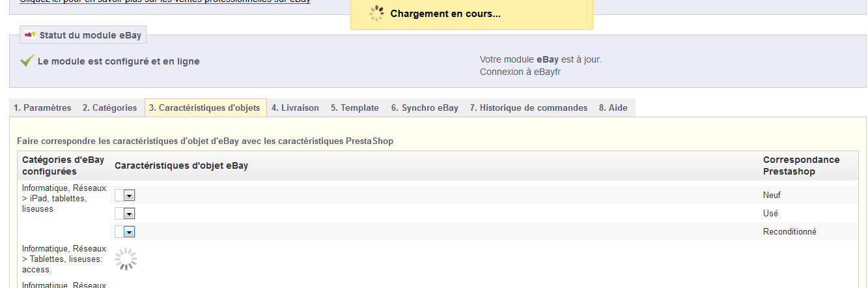Open the 5. Template tab
The image size is (868, 288).
pyautogui.click(x=355, y=108)
